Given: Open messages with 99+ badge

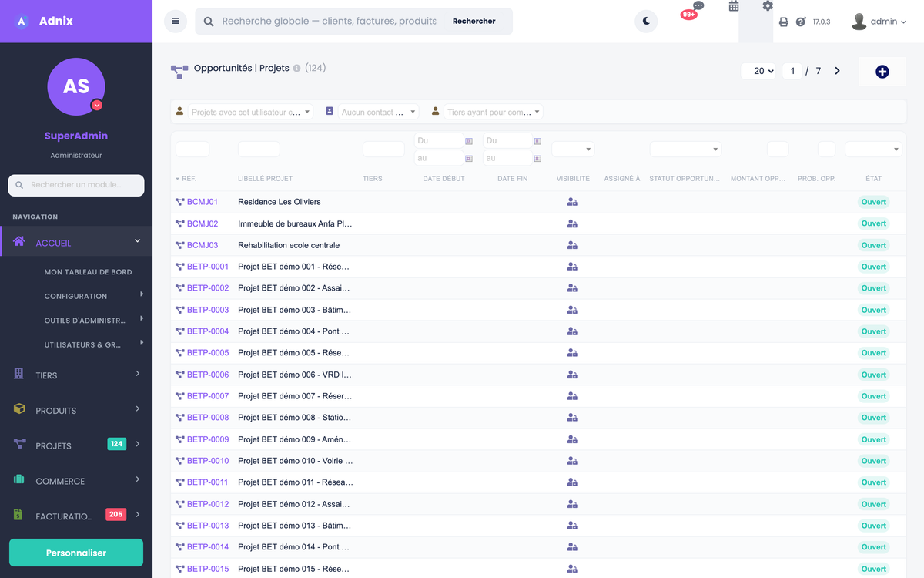Looking at the screenshot, I should pos(692,10).
